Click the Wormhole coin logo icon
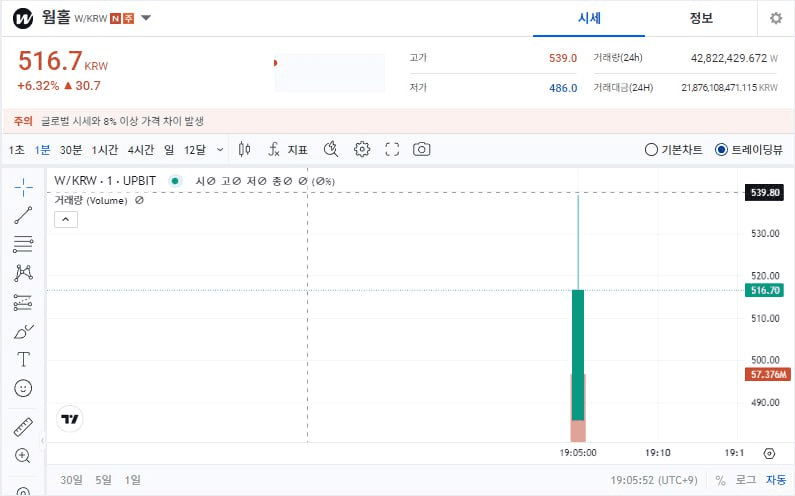 tap(23, 19)
